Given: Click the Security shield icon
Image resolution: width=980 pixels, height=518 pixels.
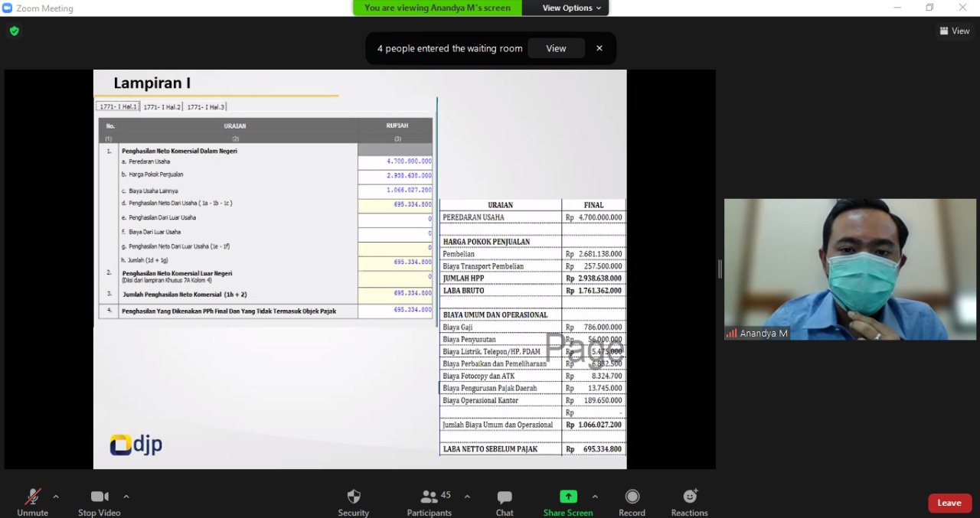Looking at the screenshot, I should coord(353,497).
